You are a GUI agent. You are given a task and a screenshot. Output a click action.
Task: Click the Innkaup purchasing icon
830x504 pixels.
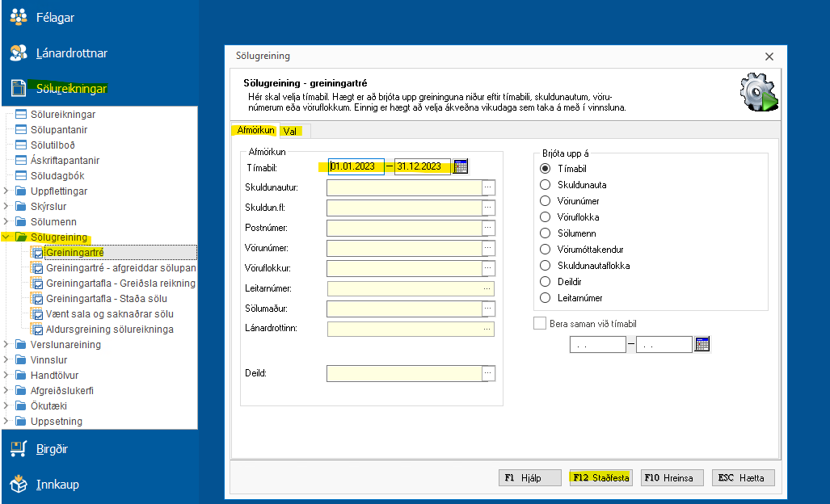(18, 485)
